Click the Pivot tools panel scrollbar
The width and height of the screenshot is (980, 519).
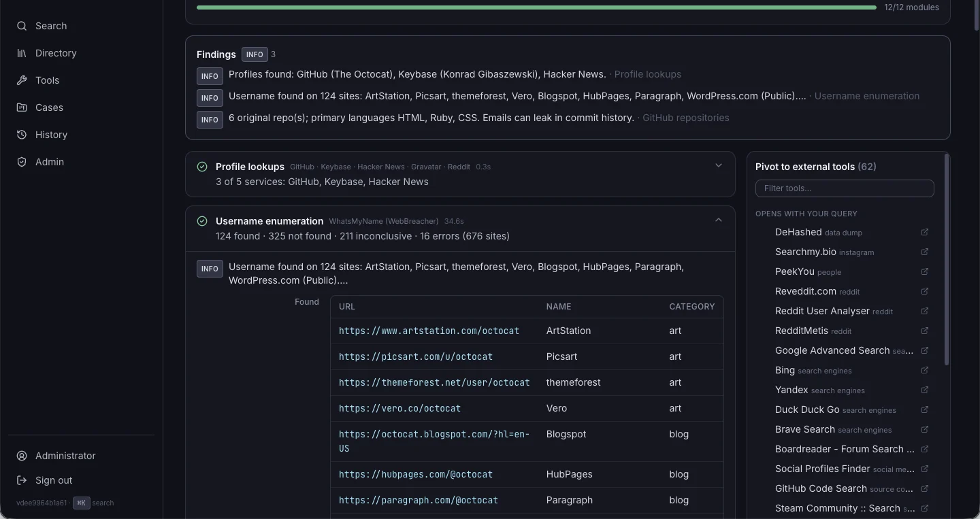947,260
